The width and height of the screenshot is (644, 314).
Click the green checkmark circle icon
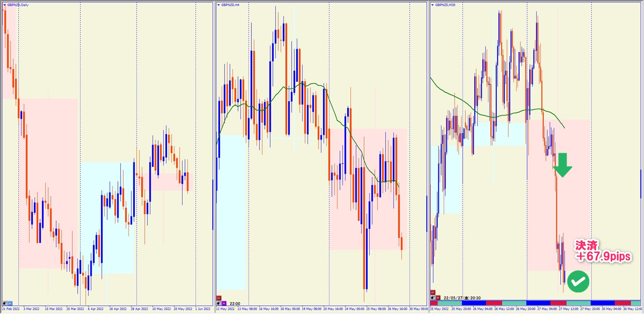click(x=578, y=281)
